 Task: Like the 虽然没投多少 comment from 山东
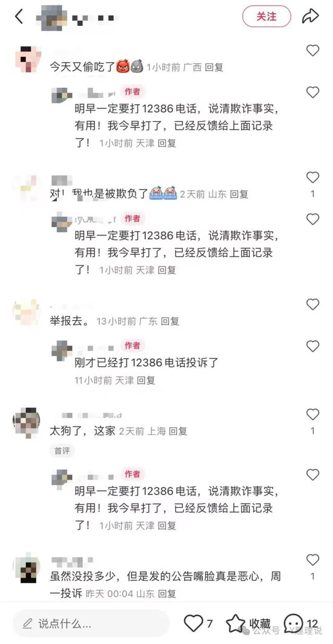[x=313, y=560]
